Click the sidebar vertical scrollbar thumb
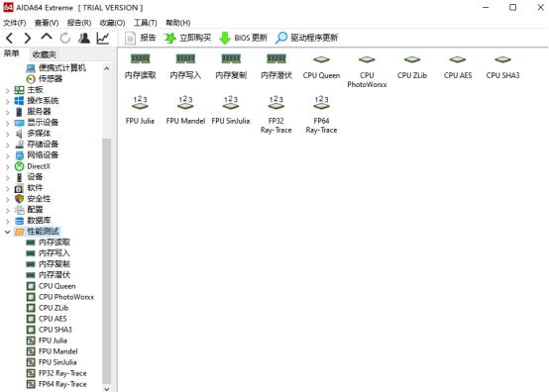The height and width of the screenshot is (392, 549). 107,261
